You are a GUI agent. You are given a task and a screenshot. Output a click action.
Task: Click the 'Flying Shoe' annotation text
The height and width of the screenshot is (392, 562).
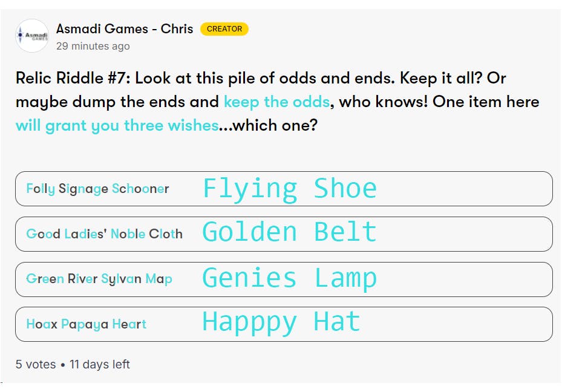click(x=289, y=188)
